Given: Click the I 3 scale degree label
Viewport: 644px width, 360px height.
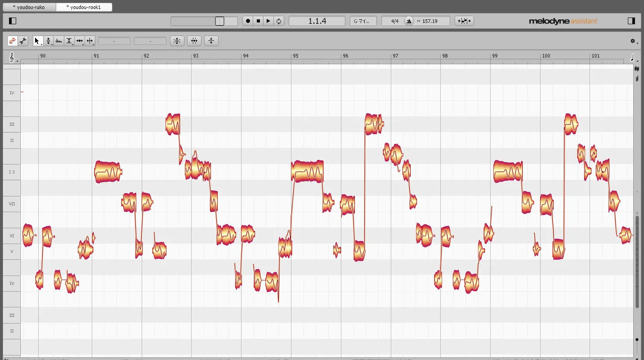Looking at the screenshot, I should pyautogui.click(x=12, y=172).
